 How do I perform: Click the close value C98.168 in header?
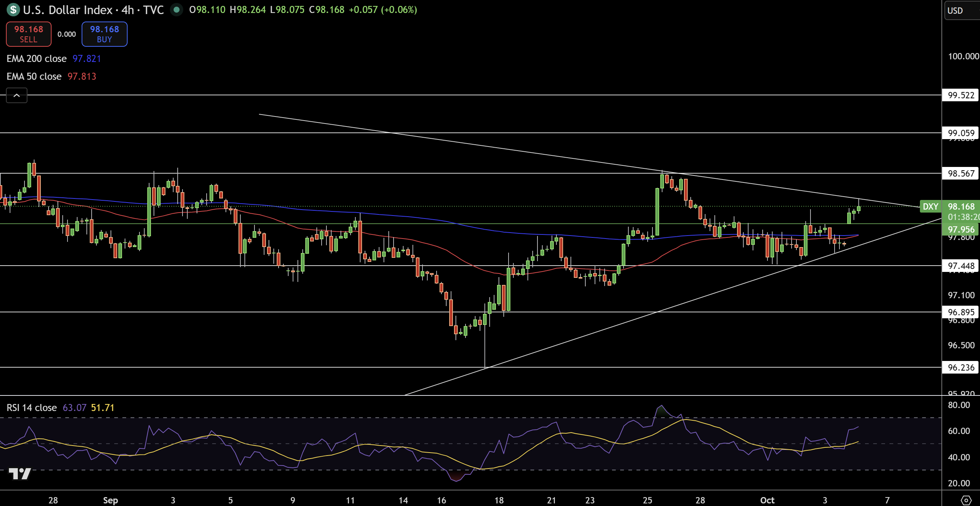pos(326,10)
